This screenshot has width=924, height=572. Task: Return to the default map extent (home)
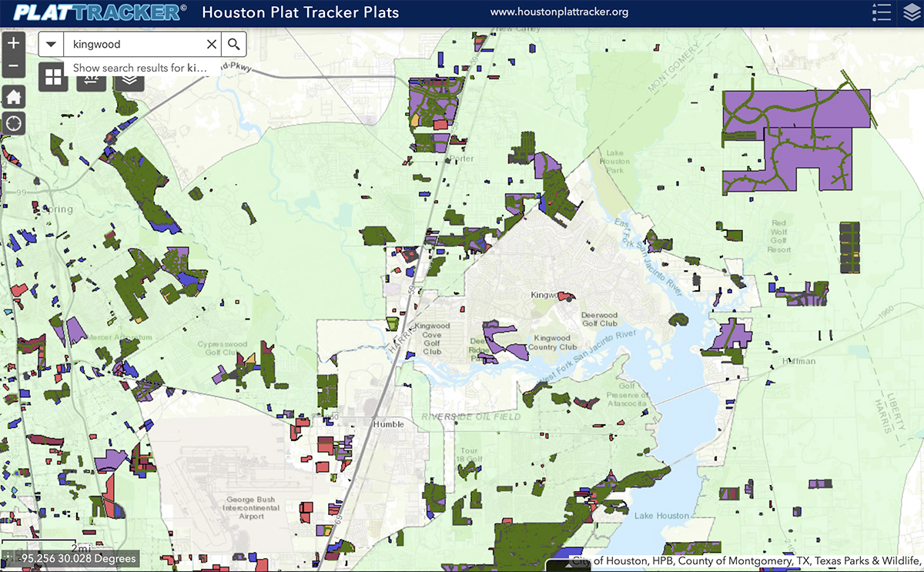pyautogui.click(x=14, y=97)
